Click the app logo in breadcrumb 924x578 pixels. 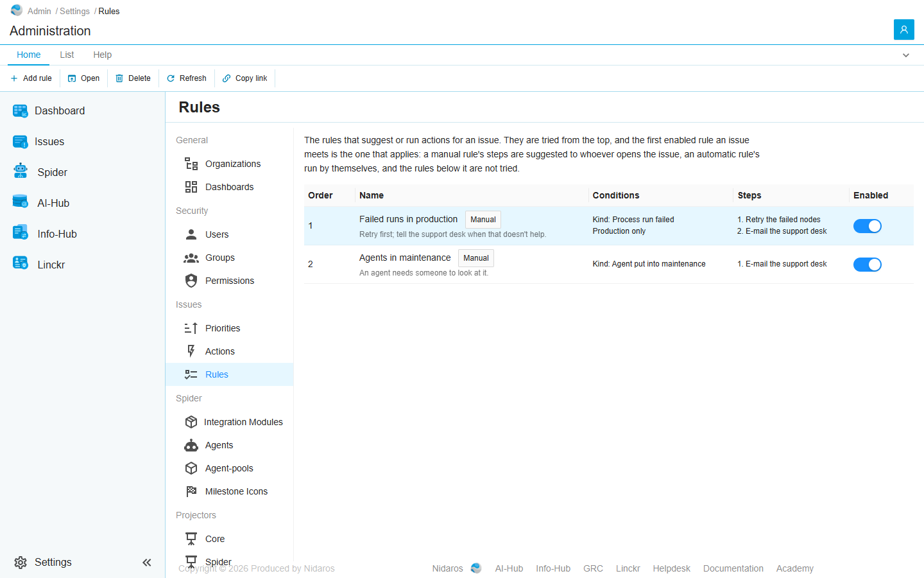[17, 10]
